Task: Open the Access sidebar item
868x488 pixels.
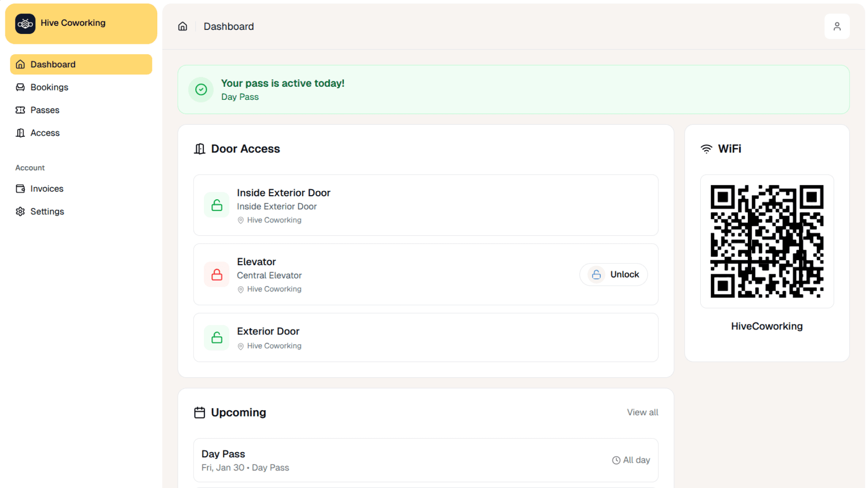Action: [45, 133]
